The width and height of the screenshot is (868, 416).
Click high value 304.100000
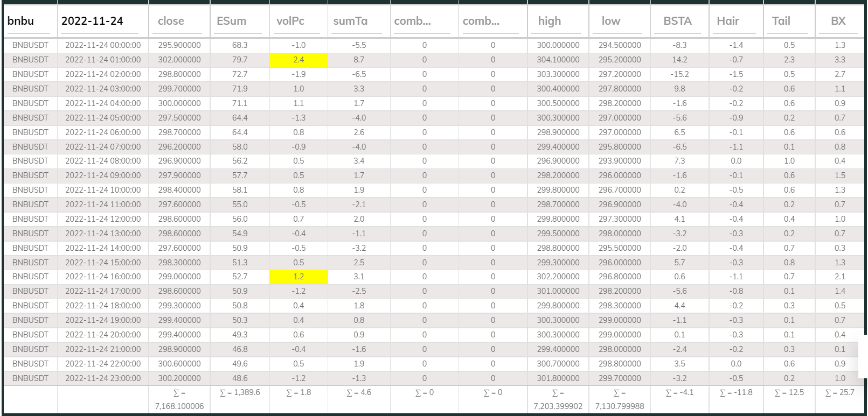[558, 60]
